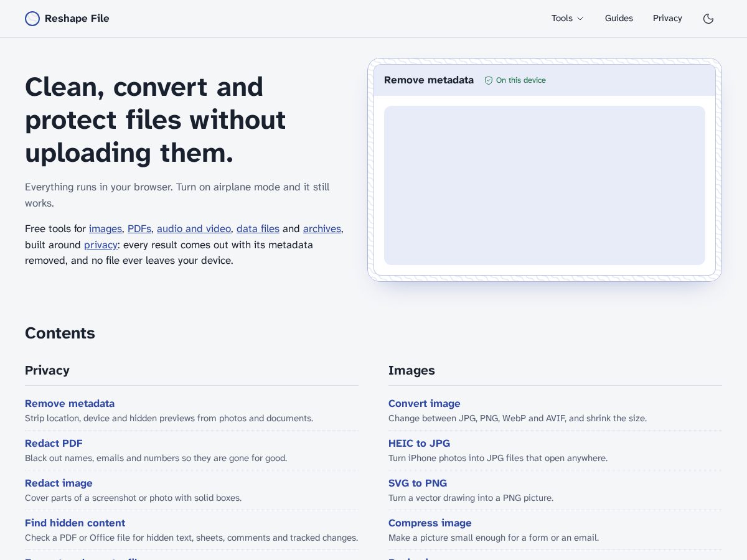This screenshot has width=747, height=560.
Task: Click the main headline 'Clean, convert and protect files'
Action: 156,119
